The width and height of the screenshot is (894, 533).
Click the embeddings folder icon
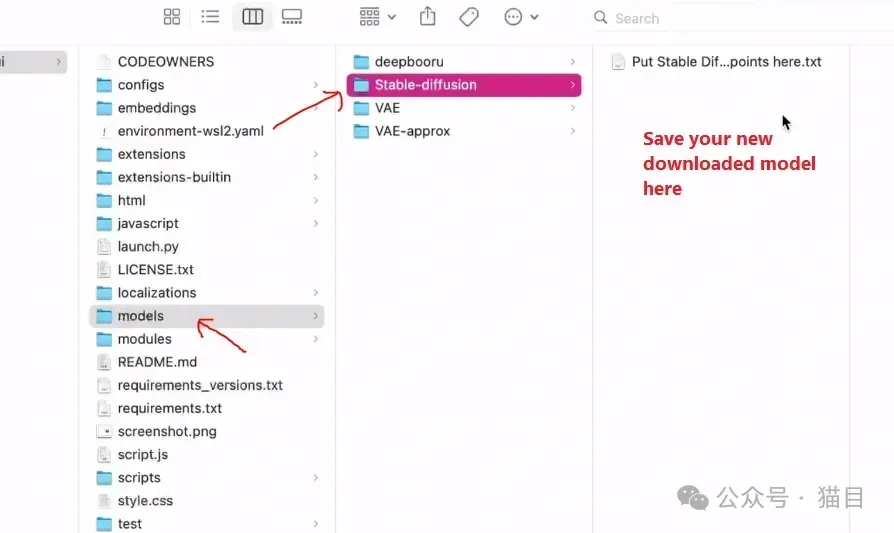click(104, 108)
